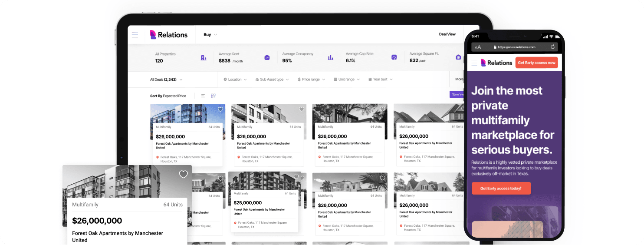Click Multifamily label on the foreground card
This screenshot has width=644, height=245.
[85, 205]
